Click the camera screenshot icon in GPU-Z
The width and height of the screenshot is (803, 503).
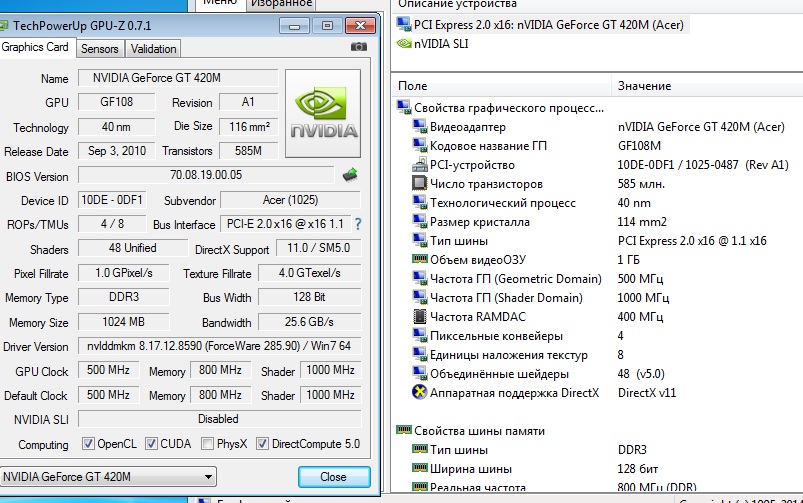point(358,47)
